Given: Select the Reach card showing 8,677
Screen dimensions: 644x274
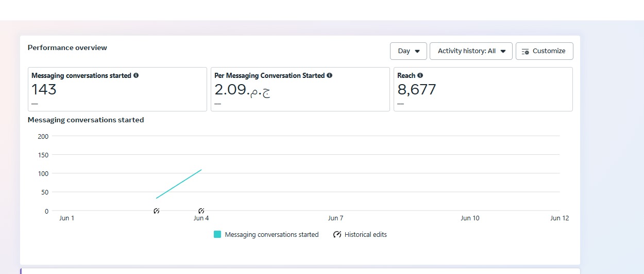Looking at the screenshot, I should click(483, 89).
